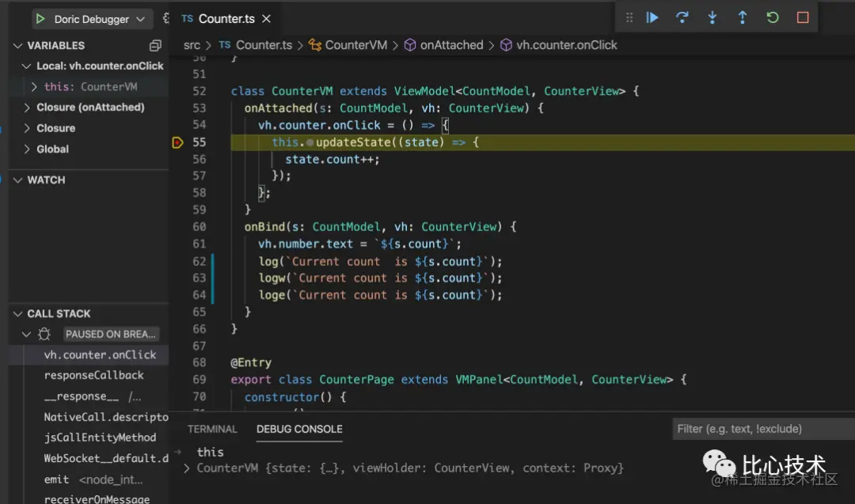Image resolution: width=855 pixels, height=504 pixels.
Task: Step into the function call
Action: (712, 17)
